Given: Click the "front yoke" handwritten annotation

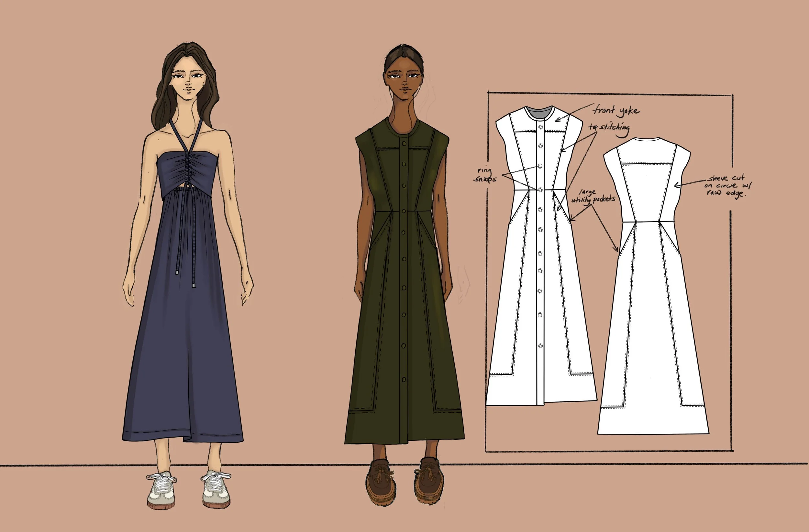Looking at the screenshot, I should click(616, 111).
